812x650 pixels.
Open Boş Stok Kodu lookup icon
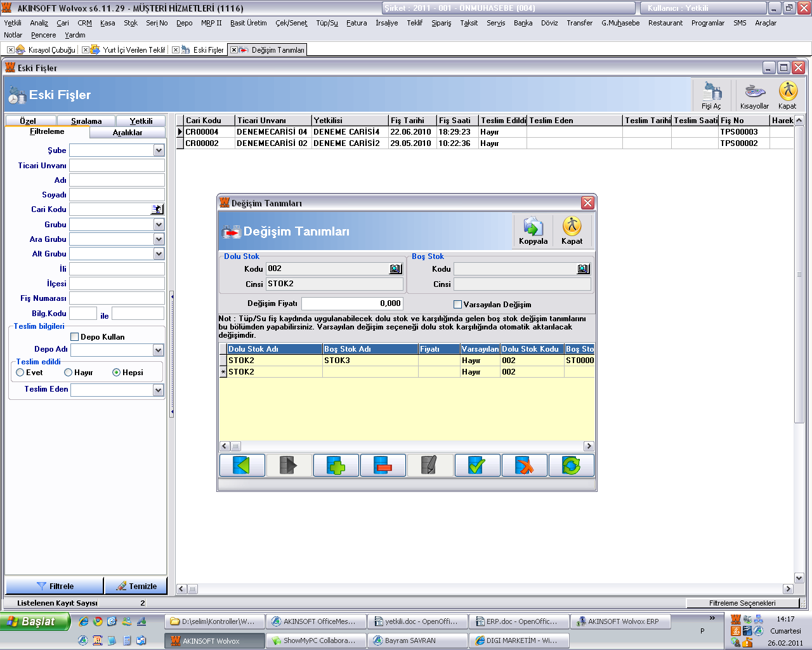coord(583,269)
